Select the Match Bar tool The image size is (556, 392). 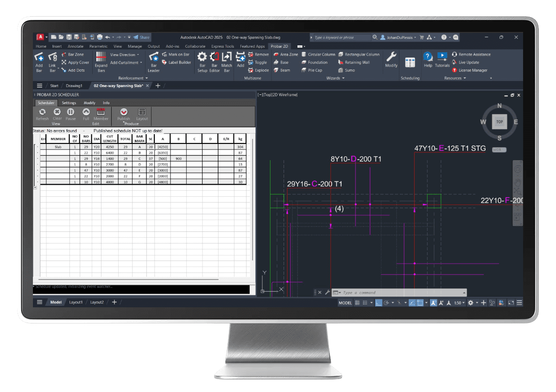click(227, 57)
